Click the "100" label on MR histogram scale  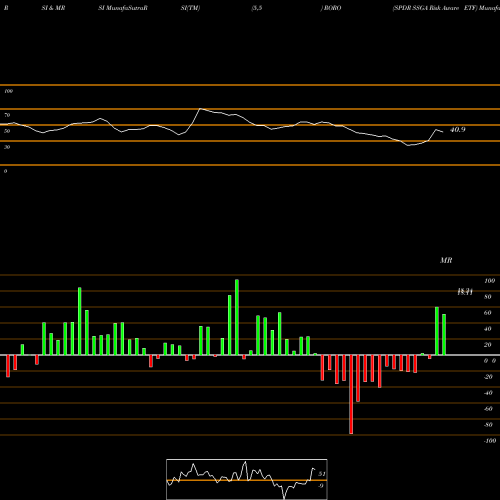(x=490, y=281)
